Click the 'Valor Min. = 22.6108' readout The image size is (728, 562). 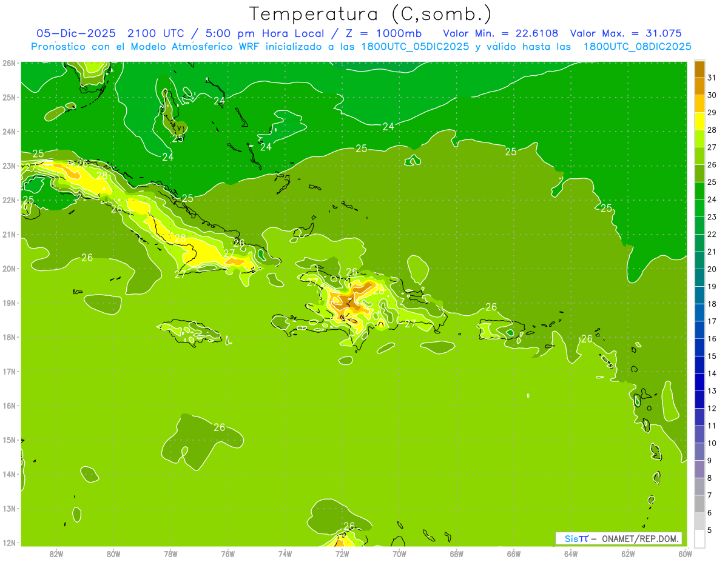pos(501,33)
